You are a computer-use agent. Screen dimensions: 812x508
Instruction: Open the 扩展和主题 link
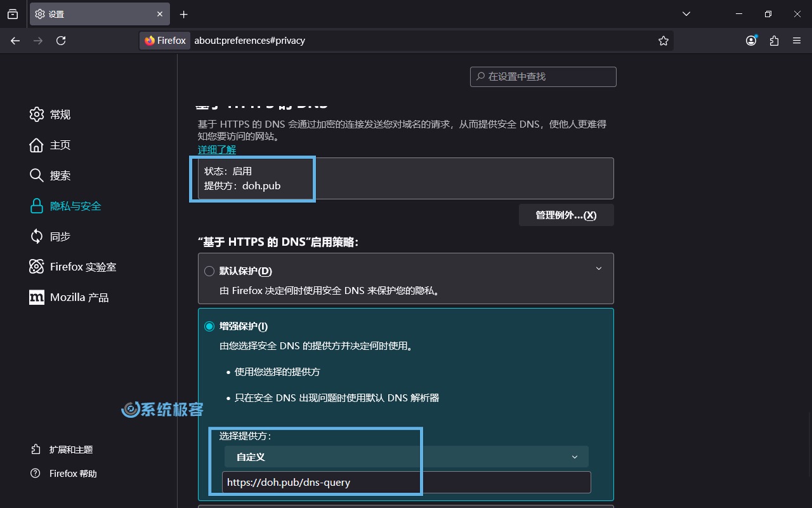[71, 450]
